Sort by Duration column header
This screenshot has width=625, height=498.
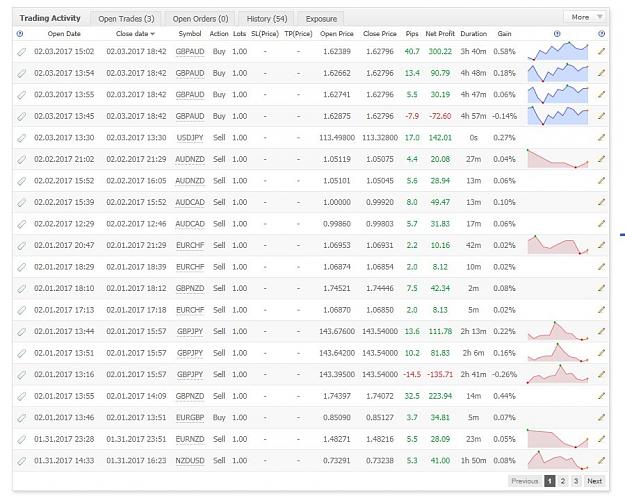point(474,34)
